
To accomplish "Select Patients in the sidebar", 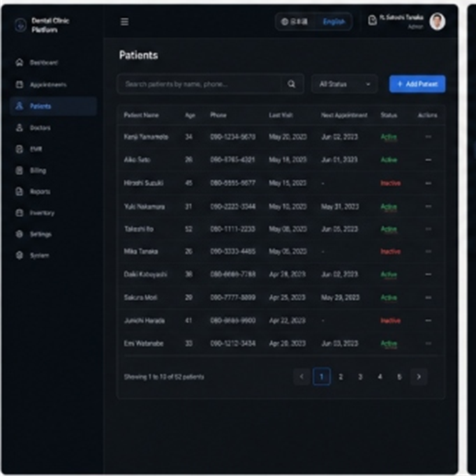I will pyautogui.click(x=53, y=106).
